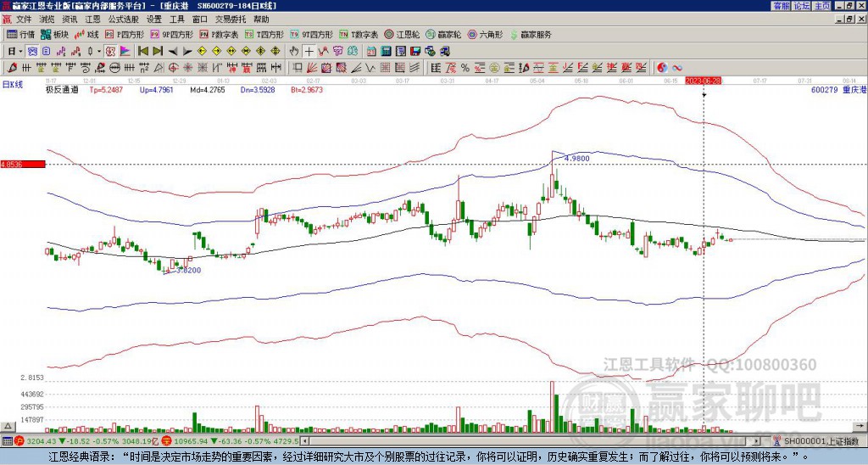Step right with black right arrow

pyautogui.click(x=187, y=52)
